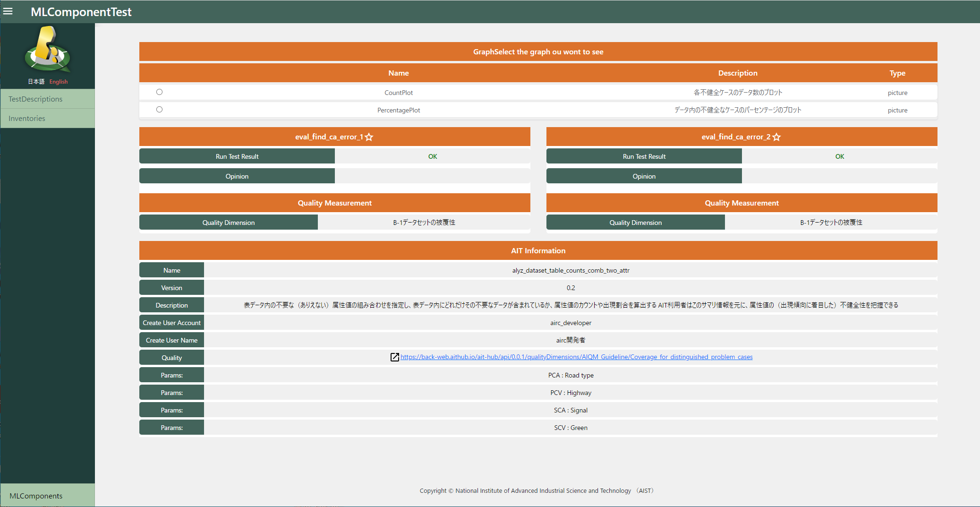The width and height of the screenshot is (980, 507).
Task: Click the CountPlot graph row name
Action: 399,93
